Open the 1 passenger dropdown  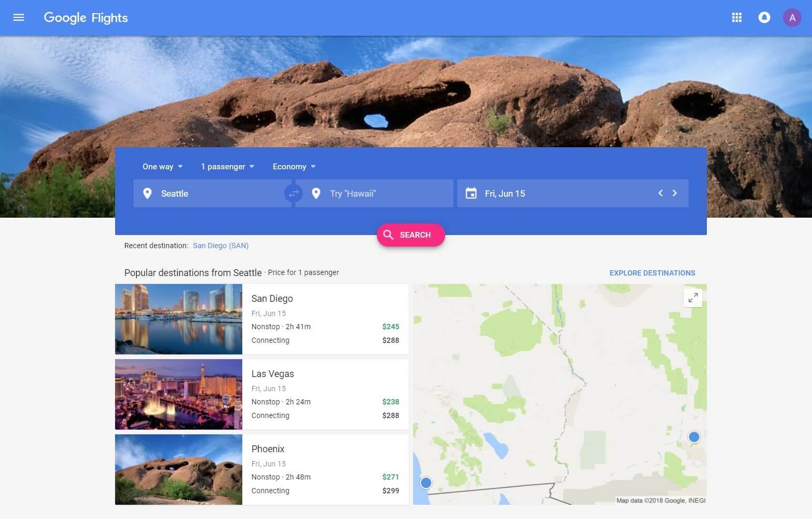pos(228,166)
